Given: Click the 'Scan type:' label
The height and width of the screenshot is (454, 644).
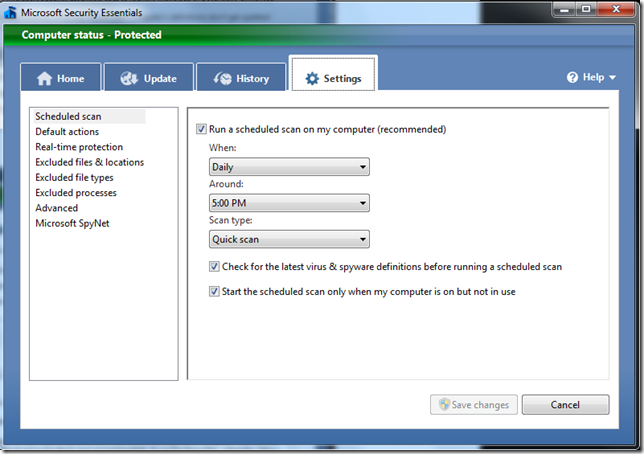Looking at the screenshot, I should click(231, 220).
